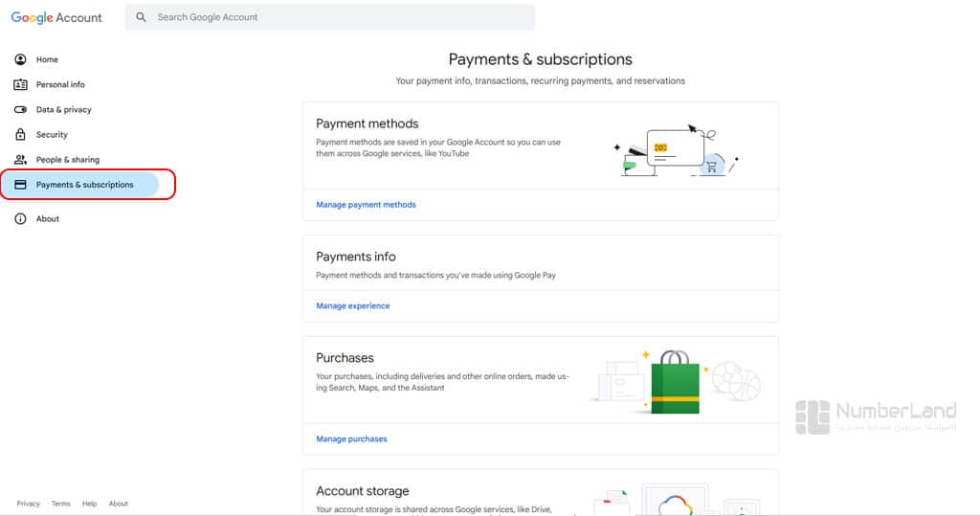The height and width of the screenshot is (516, 980).
Task: Click the Home person icon in sidebar
Action: pos(21,59)
